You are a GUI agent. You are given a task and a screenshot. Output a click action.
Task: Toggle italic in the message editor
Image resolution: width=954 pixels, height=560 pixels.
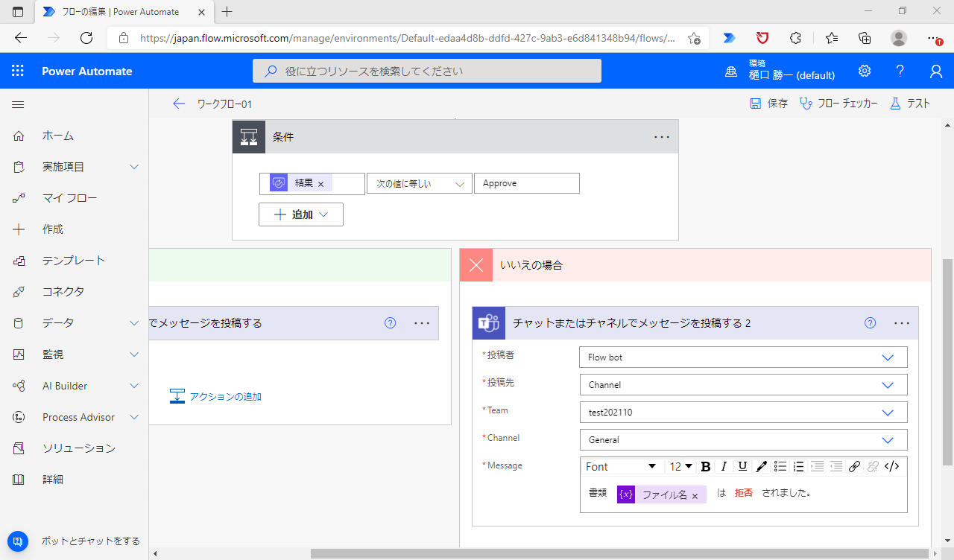pos(724,467)
